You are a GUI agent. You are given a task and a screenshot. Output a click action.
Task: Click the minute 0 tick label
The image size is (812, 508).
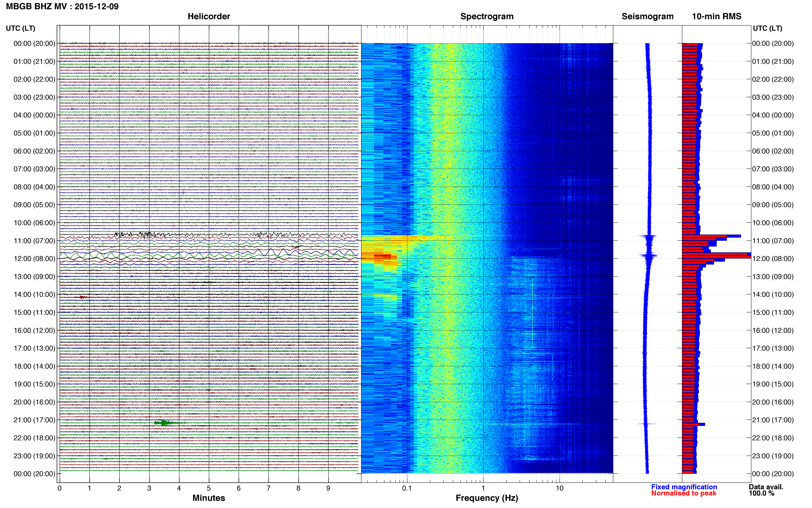click(59, 488)
